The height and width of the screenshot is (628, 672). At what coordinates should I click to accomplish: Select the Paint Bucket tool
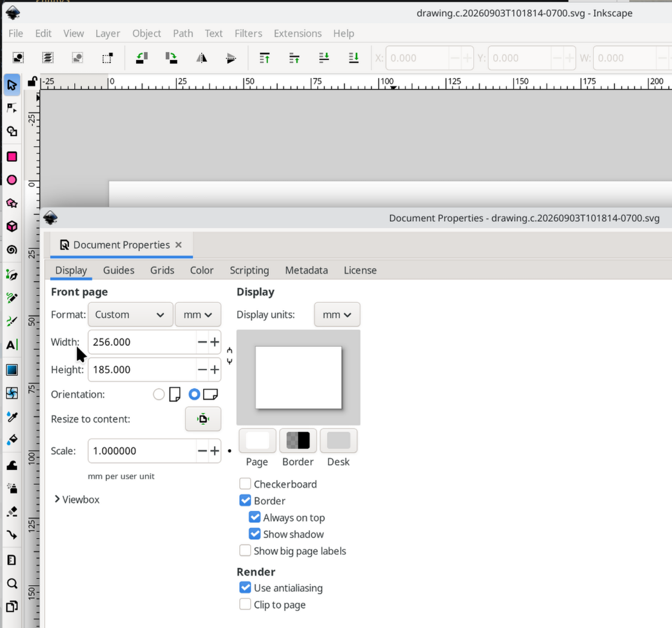pos(12,440)
